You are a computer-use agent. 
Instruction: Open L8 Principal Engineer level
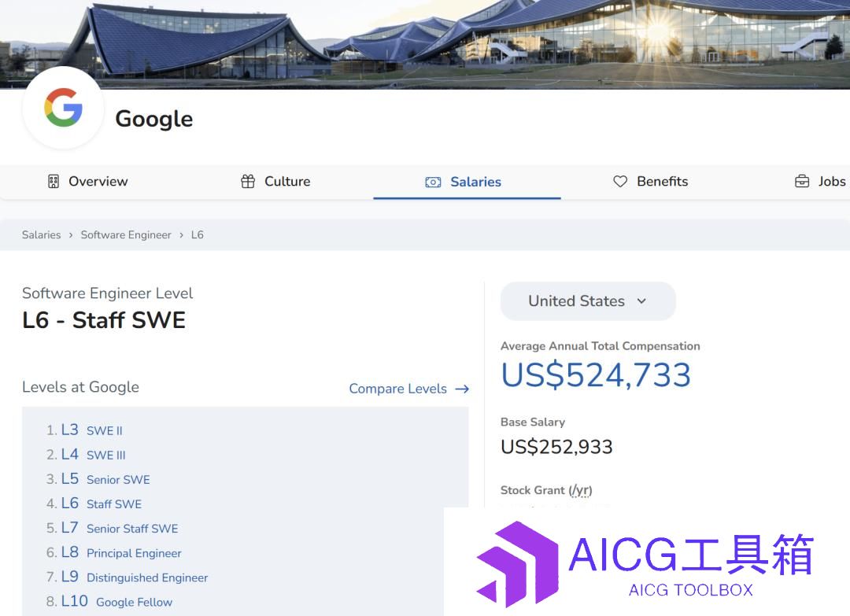(121, 552)
